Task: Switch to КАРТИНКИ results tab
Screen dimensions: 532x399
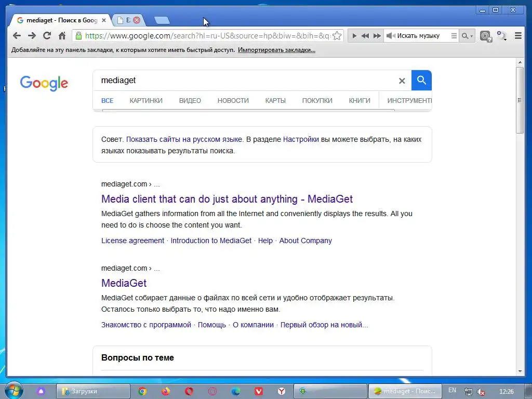Action: (146, 101)
